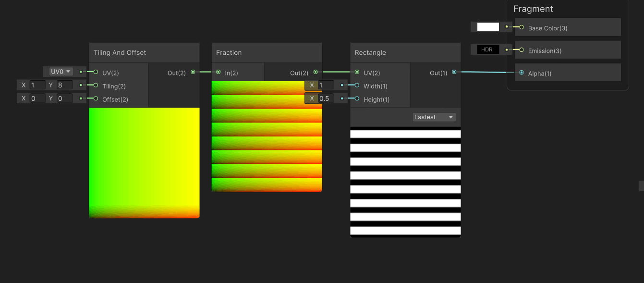Click the Tiling(2) label
Viewport: 644px width, 283px height.
(114, 86)
